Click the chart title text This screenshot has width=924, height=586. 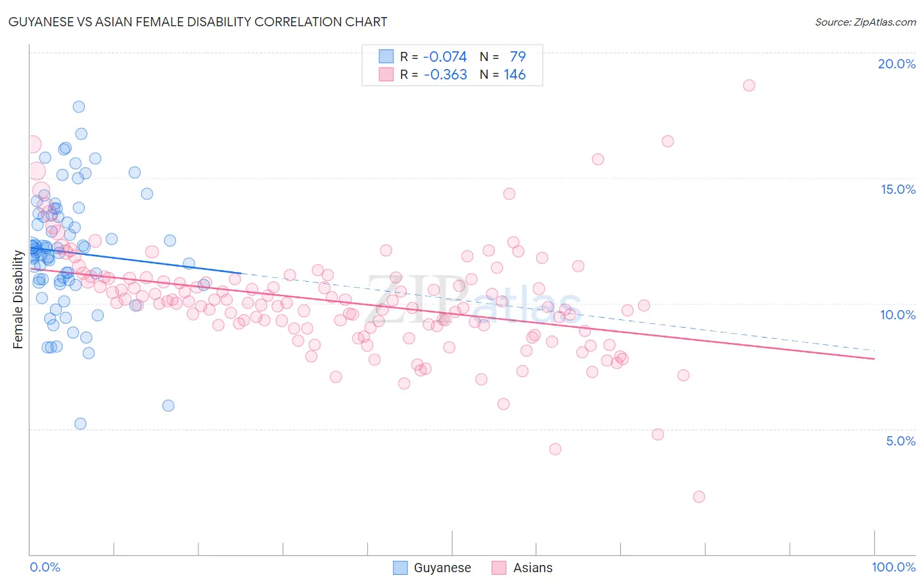[198, 22]
